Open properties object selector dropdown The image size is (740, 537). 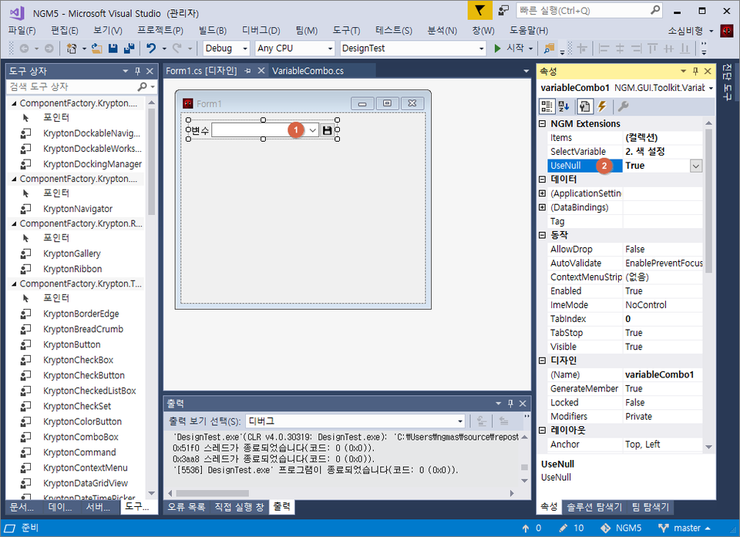710,88
